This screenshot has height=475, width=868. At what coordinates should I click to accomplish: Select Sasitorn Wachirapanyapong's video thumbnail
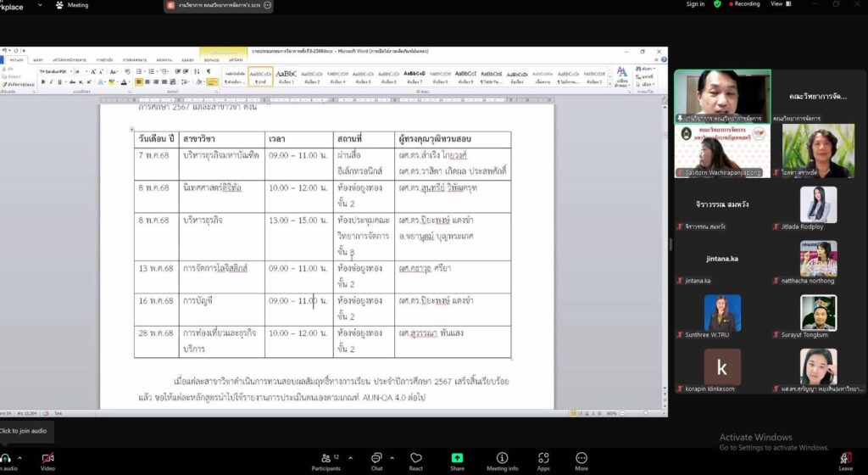[721, 151]
